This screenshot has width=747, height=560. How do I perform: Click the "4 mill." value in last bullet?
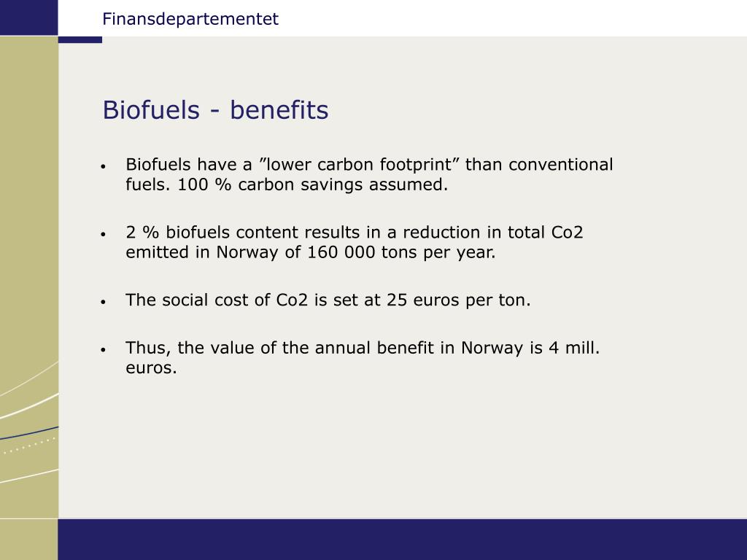pyautogui.click(x=574, y=348)
